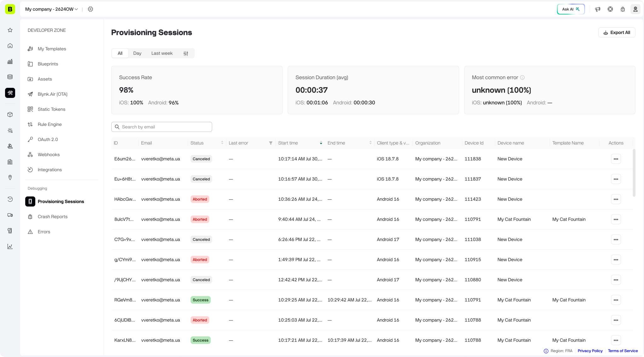Open the user profile icon
644x357 pixels.
point(635,9)
